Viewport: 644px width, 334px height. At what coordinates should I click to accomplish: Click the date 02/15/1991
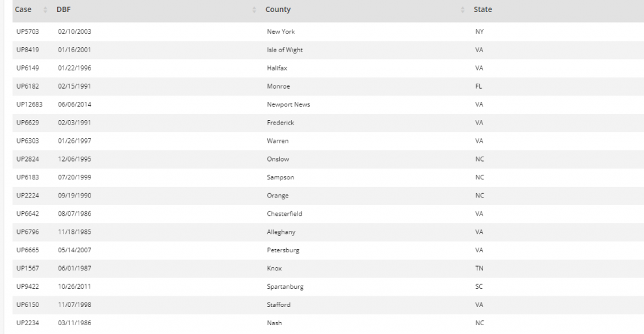tap(74, 86)
